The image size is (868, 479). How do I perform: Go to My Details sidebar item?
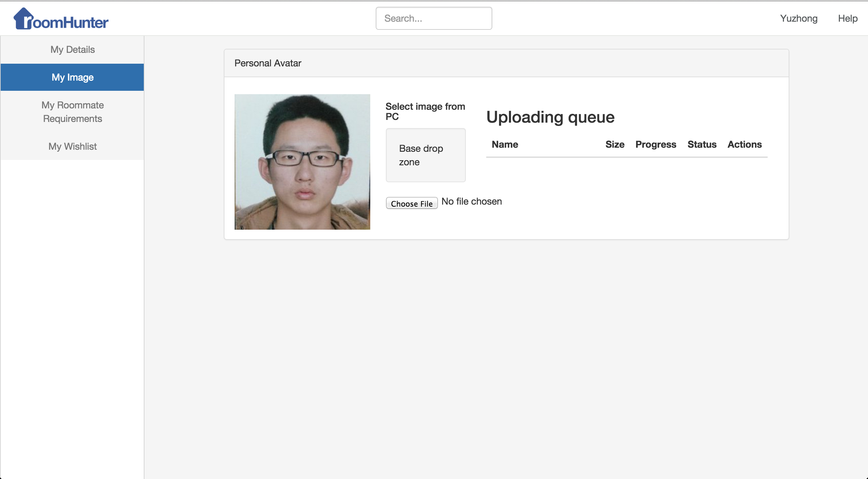pyautogui.click(x=72, y=50)
